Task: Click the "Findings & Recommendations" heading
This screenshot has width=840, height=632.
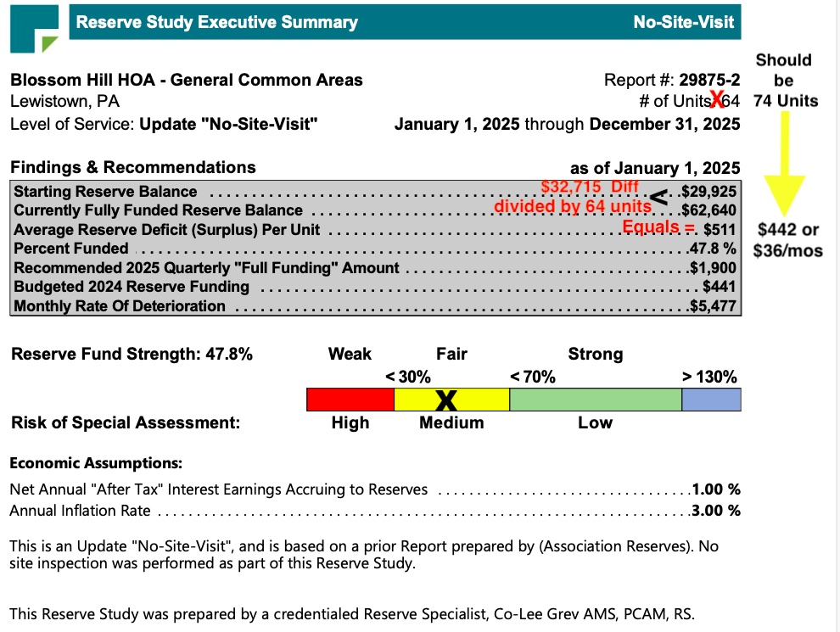Action: (x=133, y=167)
